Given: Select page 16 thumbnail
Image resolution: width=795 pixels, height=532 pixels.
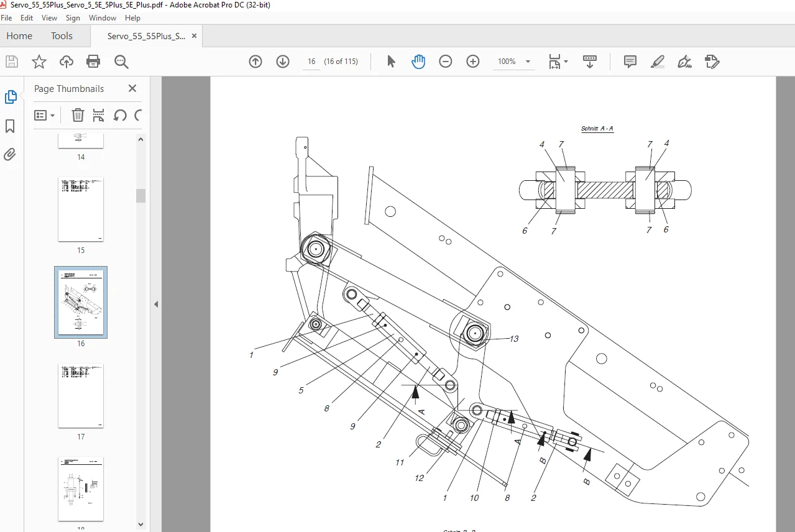Looking at the screenshot, I should [81, 303].
